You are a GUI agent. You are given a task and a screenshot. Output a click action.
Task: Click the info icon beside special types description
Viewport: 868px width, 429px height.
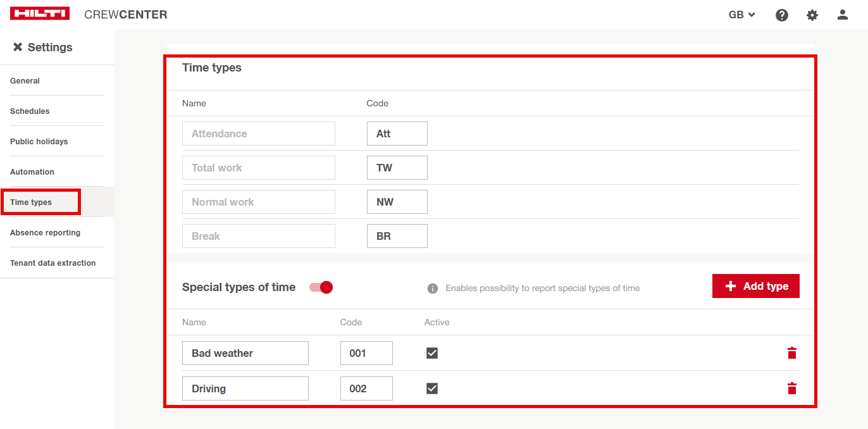[433, 289]
